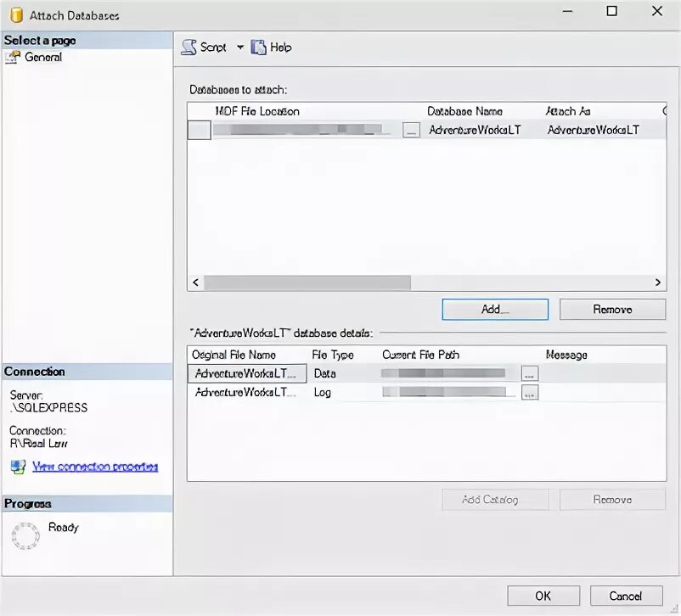Open the Script dropdown arrow

click(x=240, y=47)
